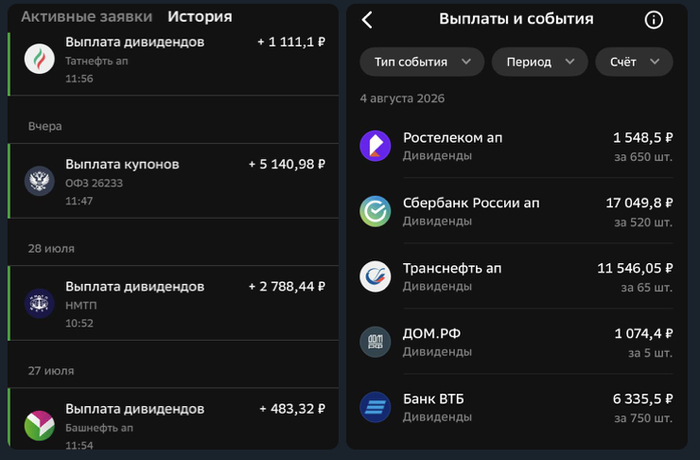Select the 1 548,5 ₽ payout amount

pos(643,138)
